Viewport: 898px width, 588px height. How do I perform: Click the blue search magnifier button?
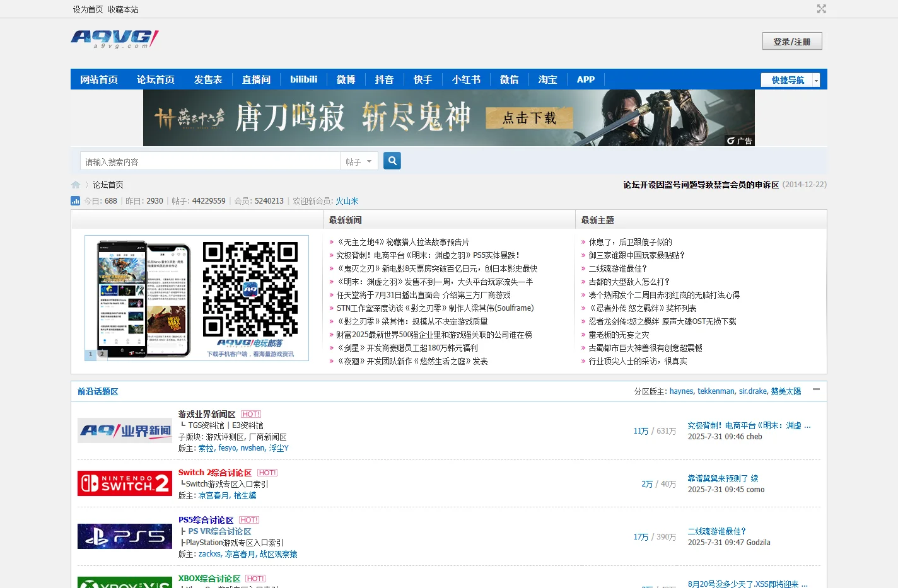click(x=392, y=161)
